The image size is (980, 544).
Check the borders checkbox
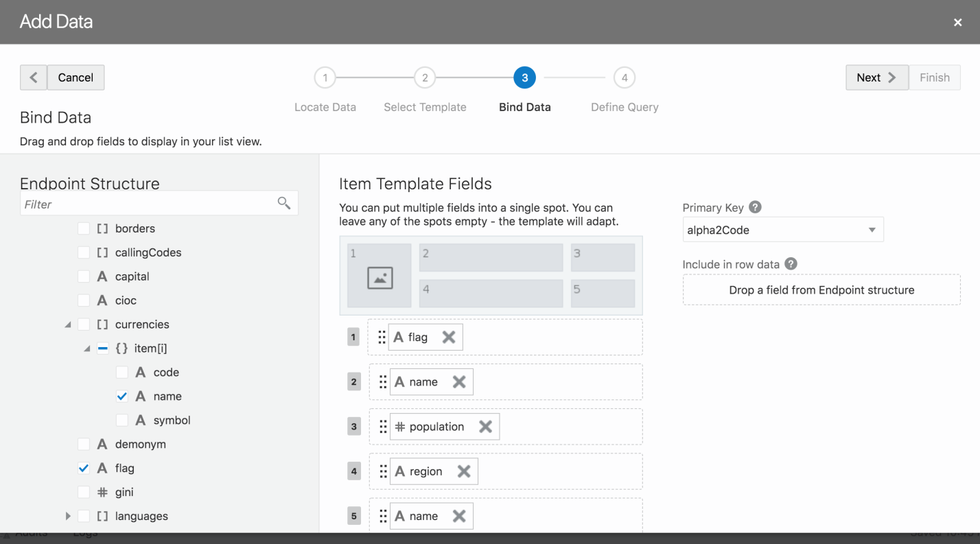(84, 228)
